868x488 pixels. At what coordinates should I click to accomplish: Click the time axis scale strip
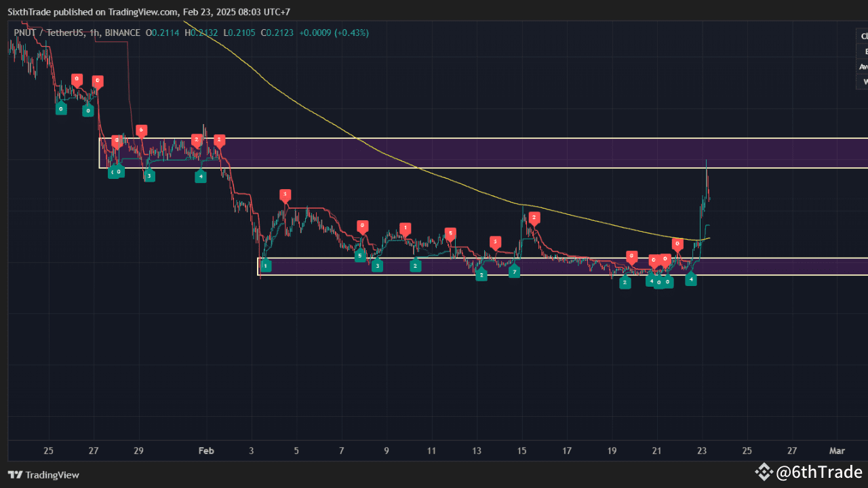pos(434,451)
